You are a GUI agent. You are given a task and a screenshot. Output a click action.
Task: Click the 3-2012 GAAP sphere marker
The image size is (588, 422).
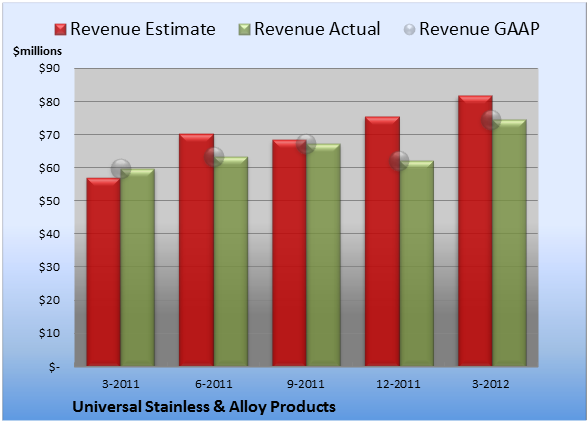[491, 120]
